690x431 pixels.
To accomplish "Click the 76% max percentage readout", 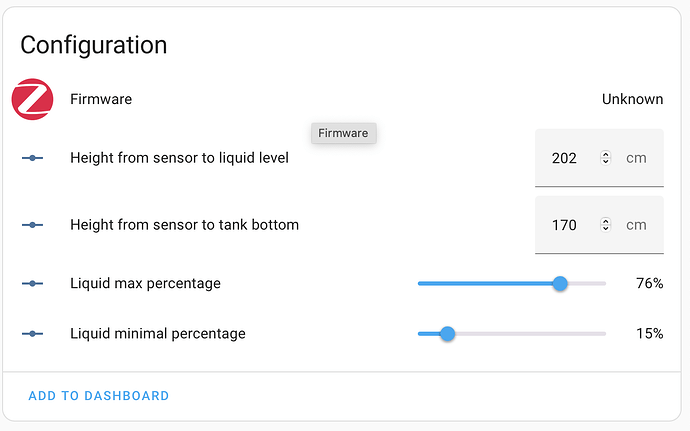I will (x=649, y=284).
